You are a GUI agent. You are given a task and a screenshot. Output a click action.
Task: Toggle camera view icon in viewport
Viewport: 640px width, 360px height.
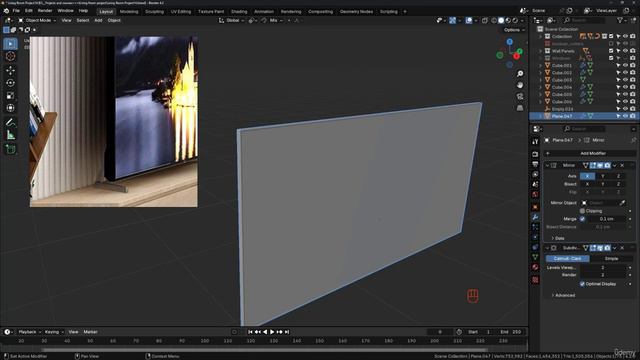(x=520, y=96)
